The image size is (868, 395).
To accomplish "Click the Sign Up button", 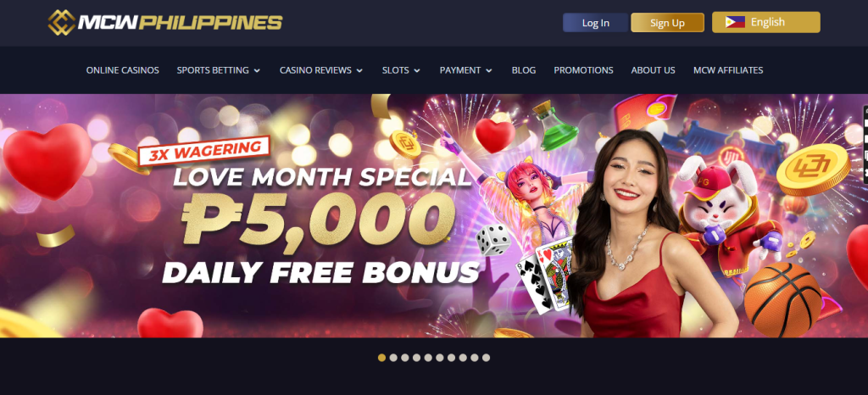I will point(668,23).
